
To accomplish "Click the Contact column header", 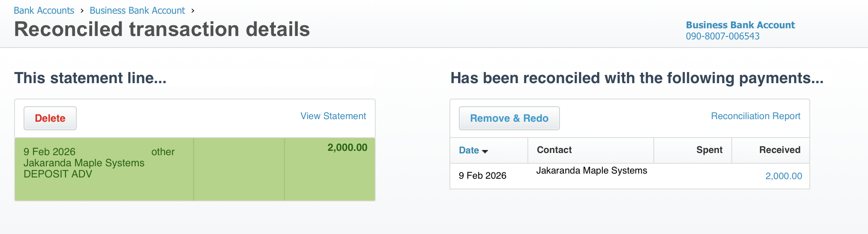I will [x=554, y=150].
